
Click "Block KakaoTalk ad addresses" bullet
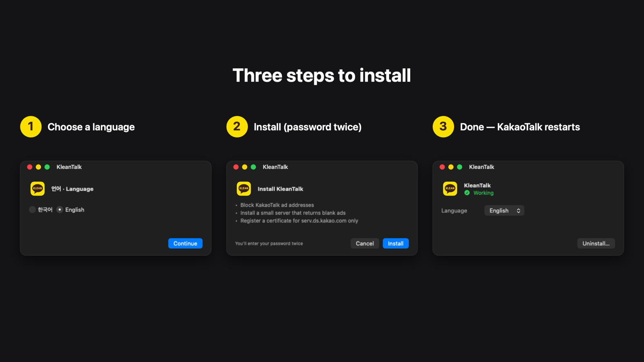coord(277,205)
